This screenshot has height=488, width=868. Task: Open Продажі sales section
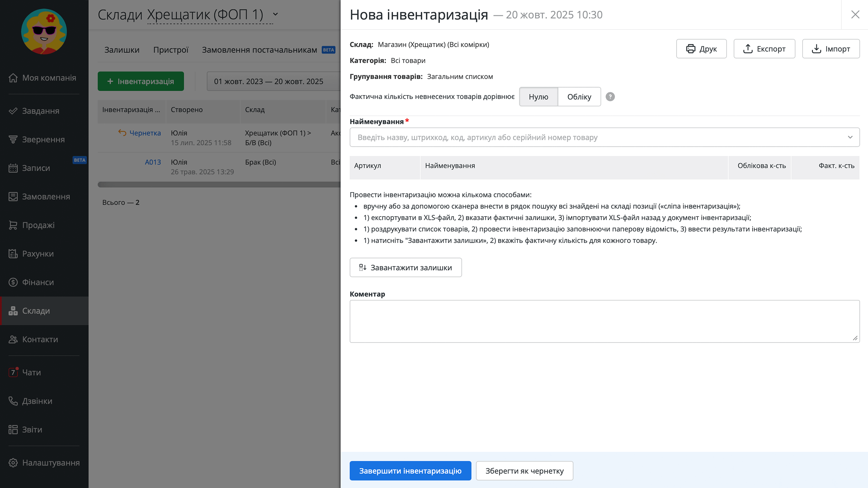point(38,225)
